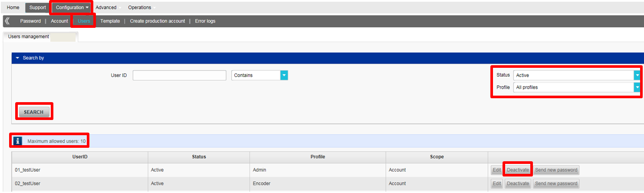Go to the Account page
644x193 pixels.
pyautogui.click(x=59, y=21)
